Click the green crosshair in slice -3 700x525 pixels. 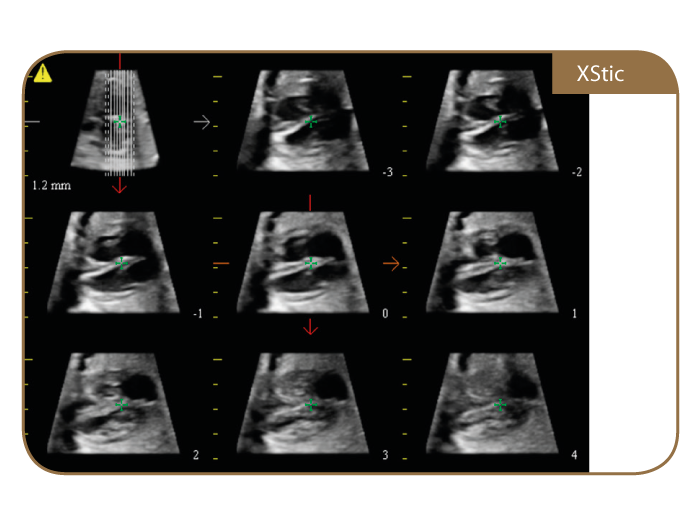[311, 121]
